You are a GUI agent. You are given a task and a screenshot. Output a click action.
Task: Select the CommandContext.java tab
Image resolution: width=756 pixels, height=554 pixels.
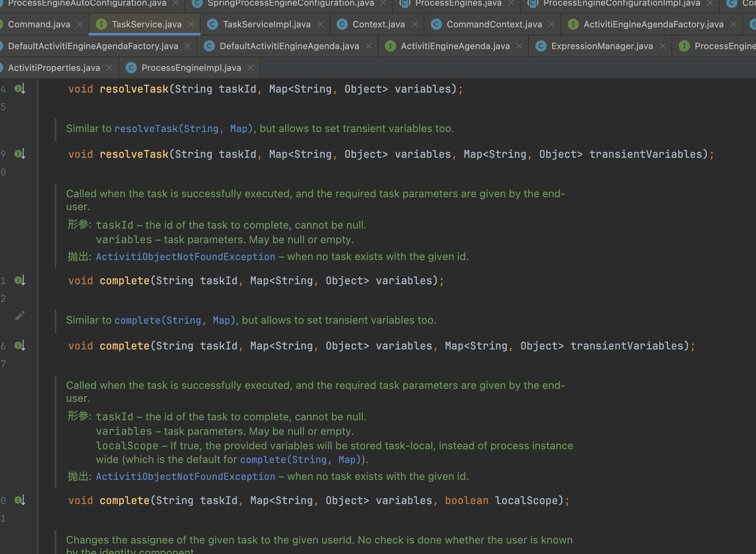[x=494, y=25]
